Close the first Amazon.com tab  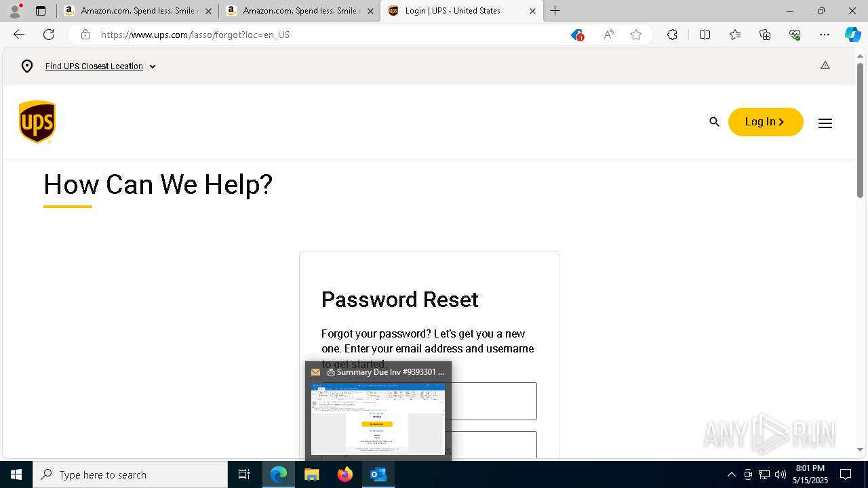click(x=208, y=11)
